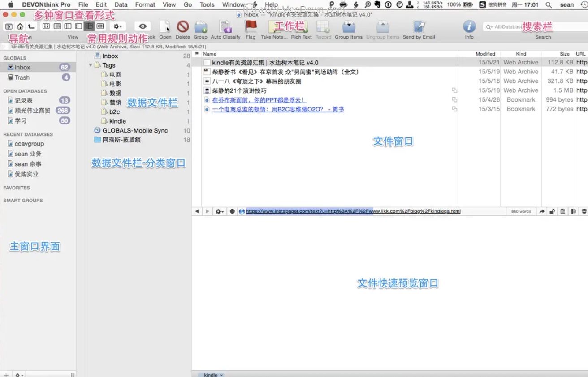The height and width of the screenshot is (377, 588).
Task: Click the duplicate marker on 柴静的21个演讲技巧 row
Action: 454,90
